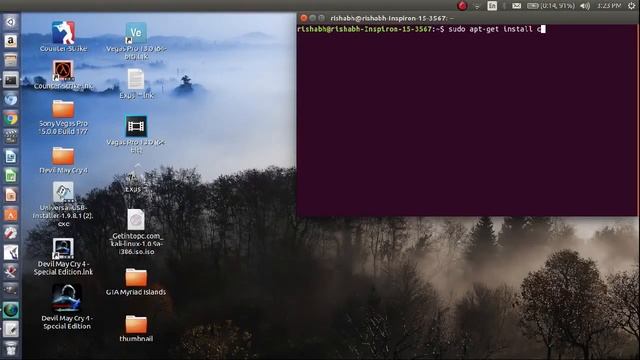640x360 pixels.
Task: Open the Files manager in launcher
Action: tap(11, 60)
